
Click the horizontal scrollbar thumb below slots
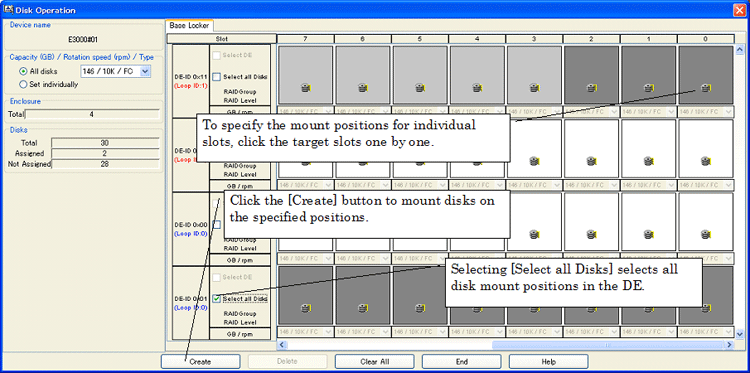coord(608,344)
